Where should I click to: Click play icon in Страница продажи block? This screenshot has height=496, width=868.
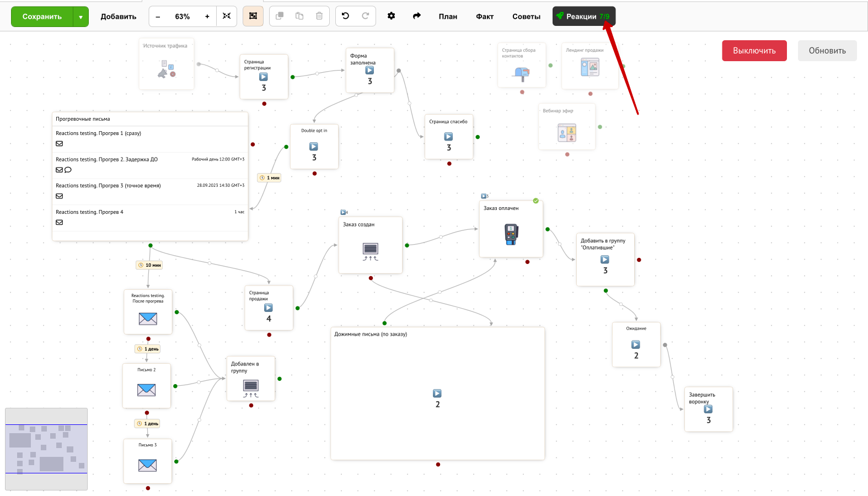[269, 308]
